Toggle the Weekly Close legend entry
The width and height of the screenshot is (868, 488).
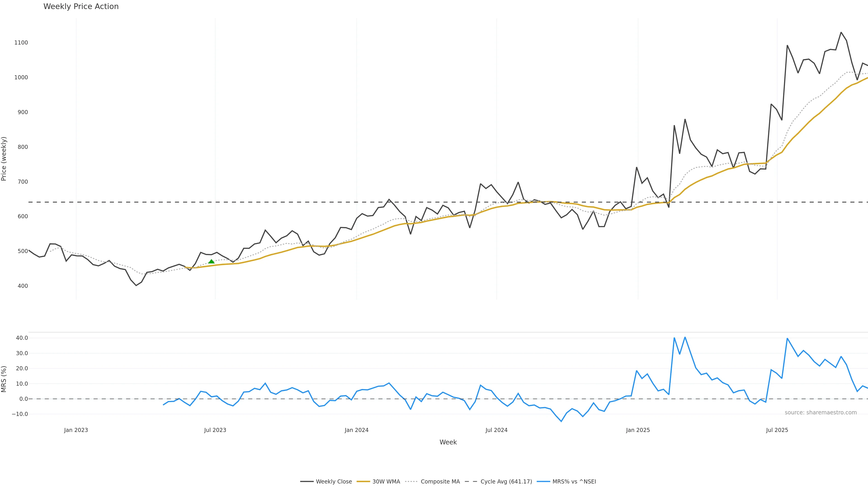[334, 482]
